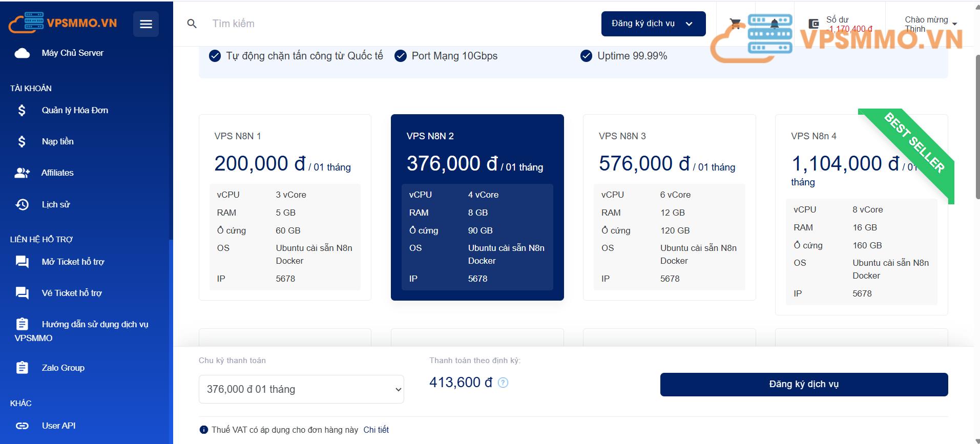This screenshot has height=444, width=980.
Task: Open Hướng dẫn sử dụng dịch vụ VPSMMO
Action: pos(82,330)
